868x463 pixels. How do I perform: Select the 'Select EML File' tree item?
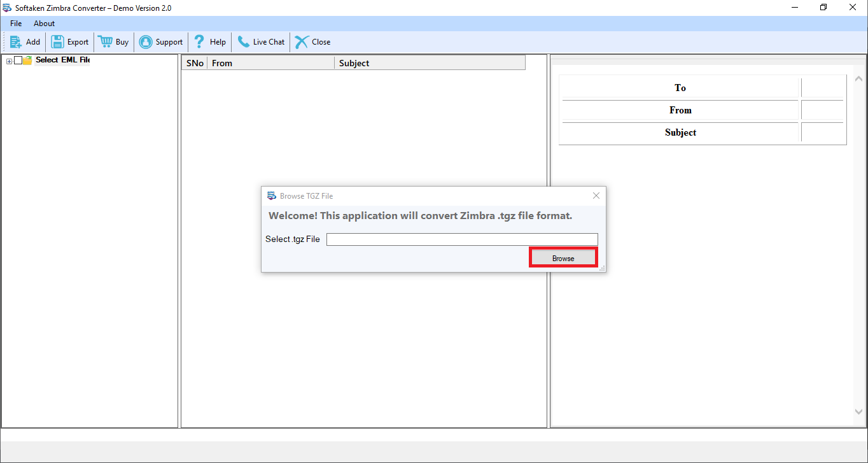coord(62,60)
